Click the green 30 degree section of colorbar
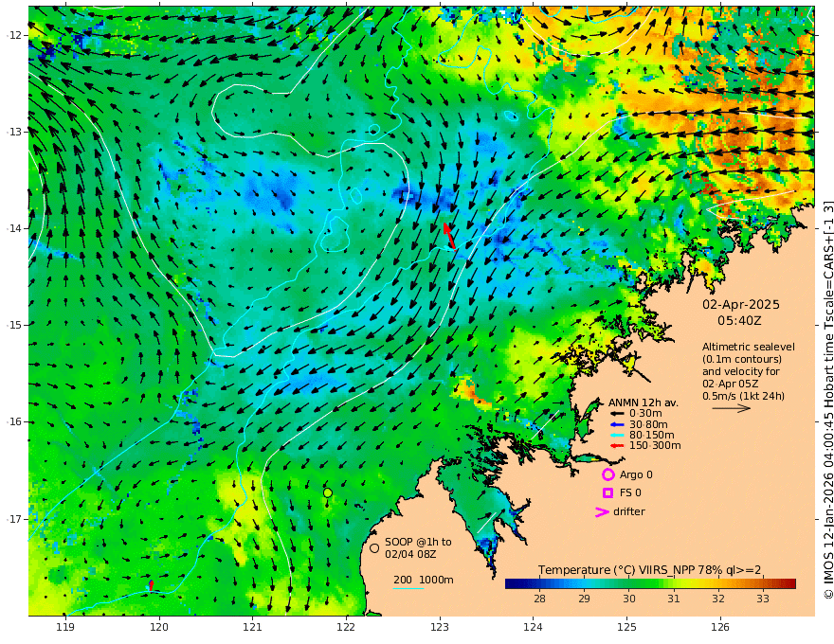Screen dimensions: 834x644 tap(629, 584)
